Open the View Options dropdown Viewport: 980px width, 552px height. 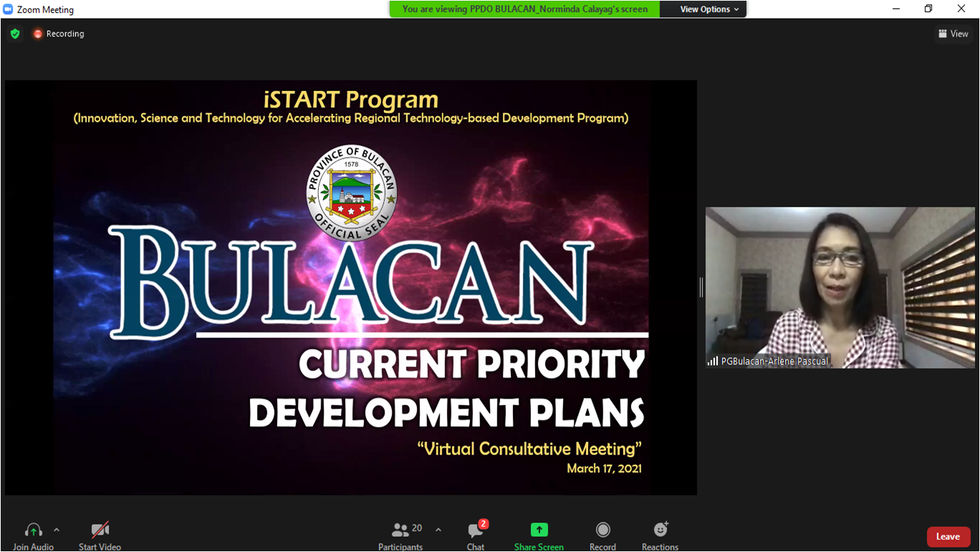(703, 9)
